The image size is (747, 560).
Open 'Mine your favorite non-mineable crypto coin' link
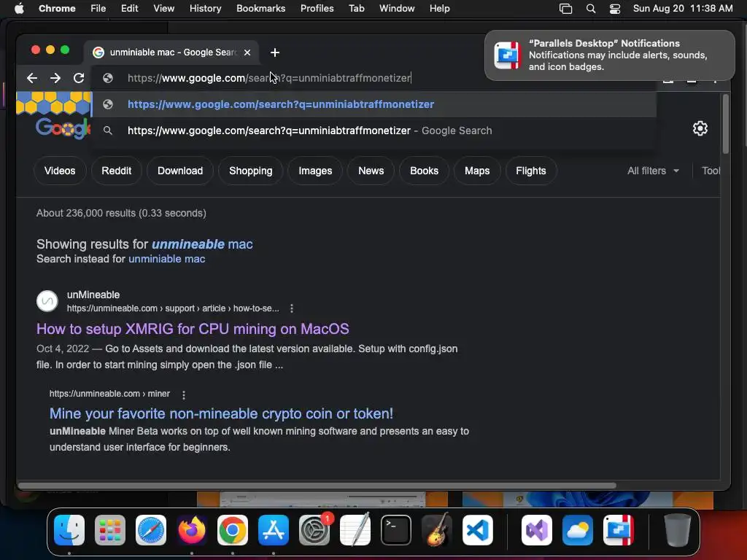point(221,413)
